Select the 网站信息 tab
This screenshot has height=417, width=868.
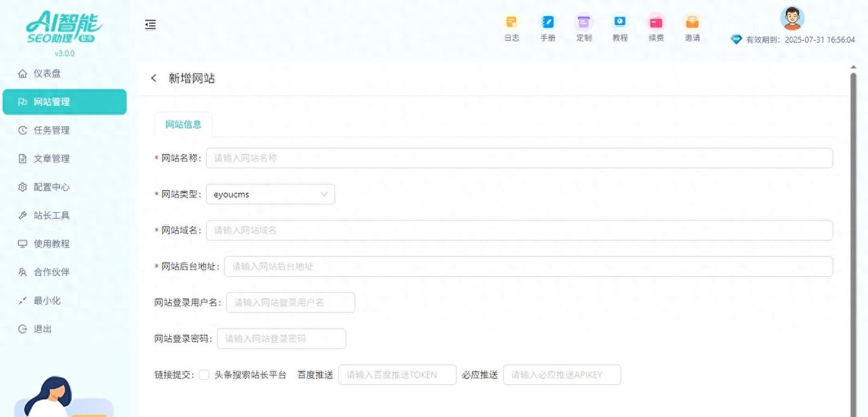pyautogui.click(x=183, y=125)
